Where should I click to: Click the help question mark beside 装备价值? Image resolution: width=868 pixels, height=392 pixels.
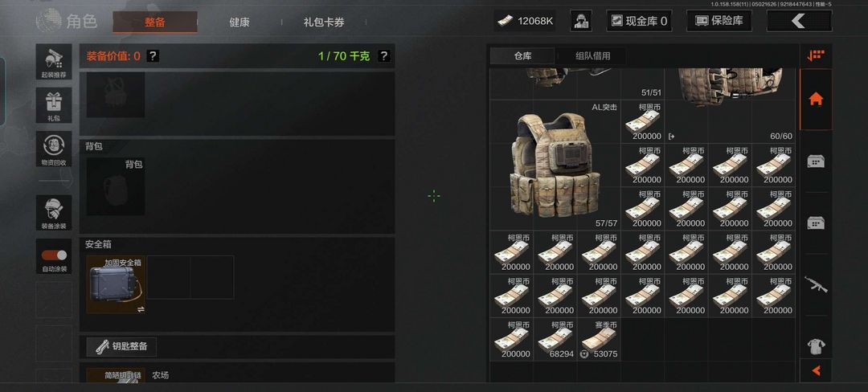pos(153,56)
